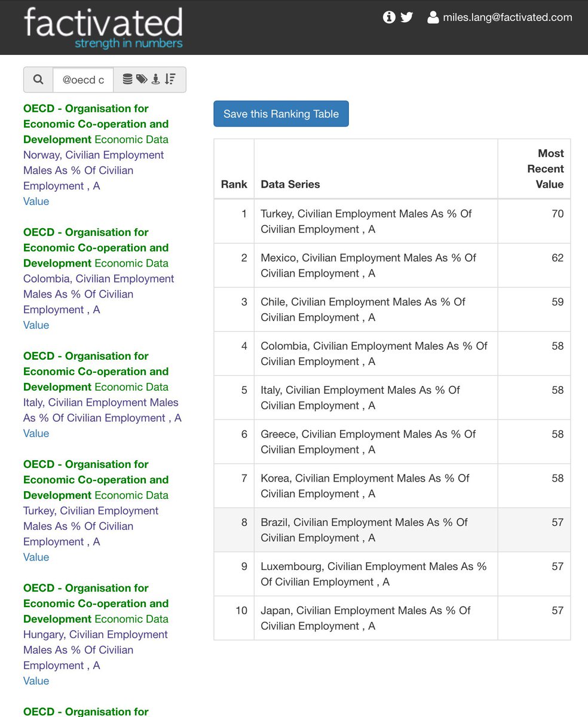Click Value link under Italy sidebar series
The width and height of the screenshot is (588, 717).
click(36, 433)
